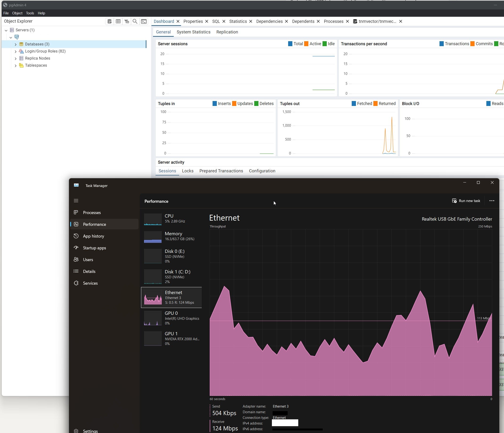The height and width of the screenshot is (433, 504).
Task: Select the Ethernet 3 performance entry
Action: click(171, 297)
